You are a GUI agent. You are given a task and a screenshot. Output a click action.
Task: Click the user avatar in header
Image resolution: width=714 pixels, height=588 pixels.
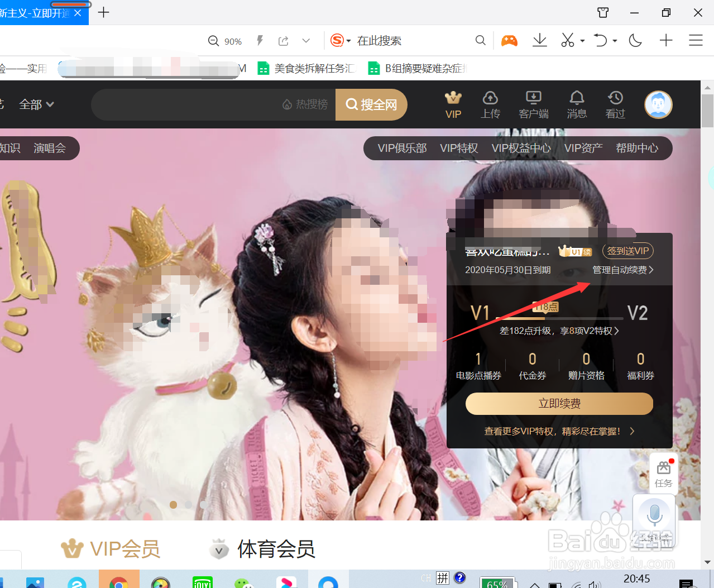[658, 104]
